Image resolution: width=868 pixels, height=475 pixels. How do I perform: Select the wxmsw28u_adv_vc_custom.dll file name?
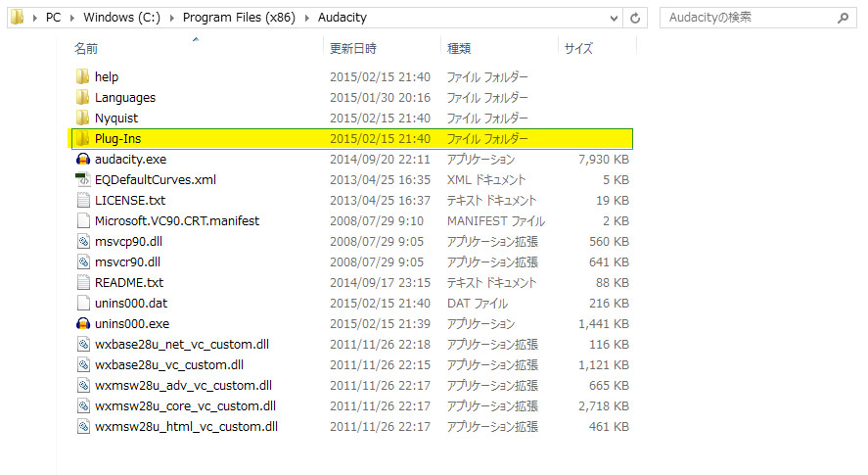tap(183, 386)
